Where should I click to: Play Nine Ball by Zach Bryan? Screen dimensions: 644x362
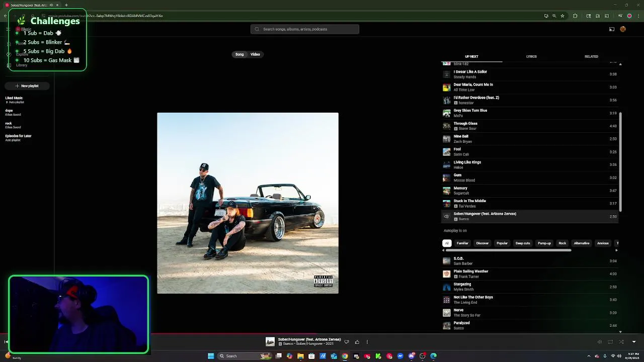[x=530, y=139]
